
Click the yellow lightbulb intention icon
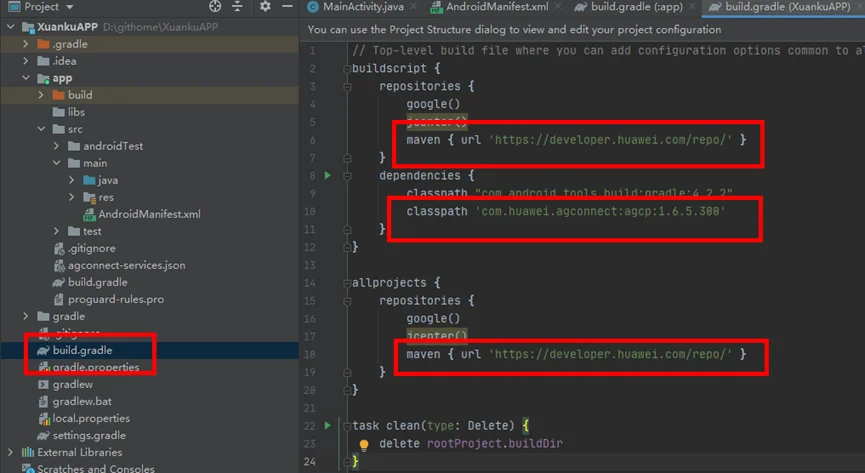[364, 444]
